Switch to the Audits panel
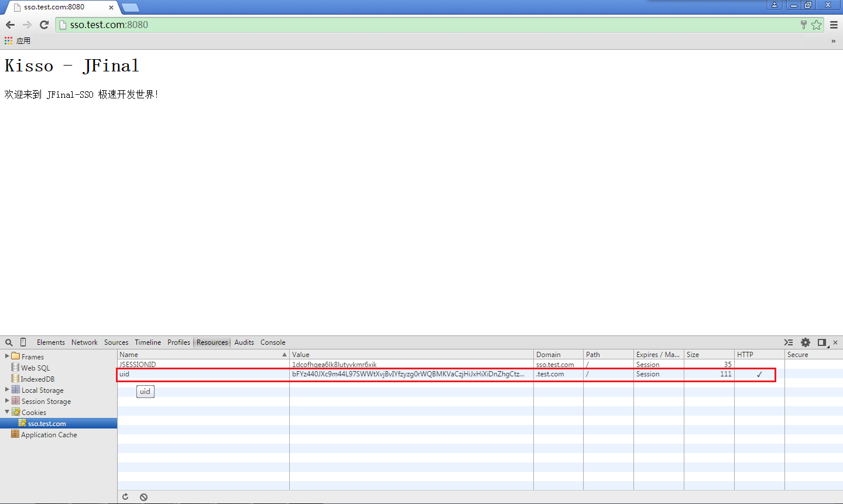 (x=244, y=342)
